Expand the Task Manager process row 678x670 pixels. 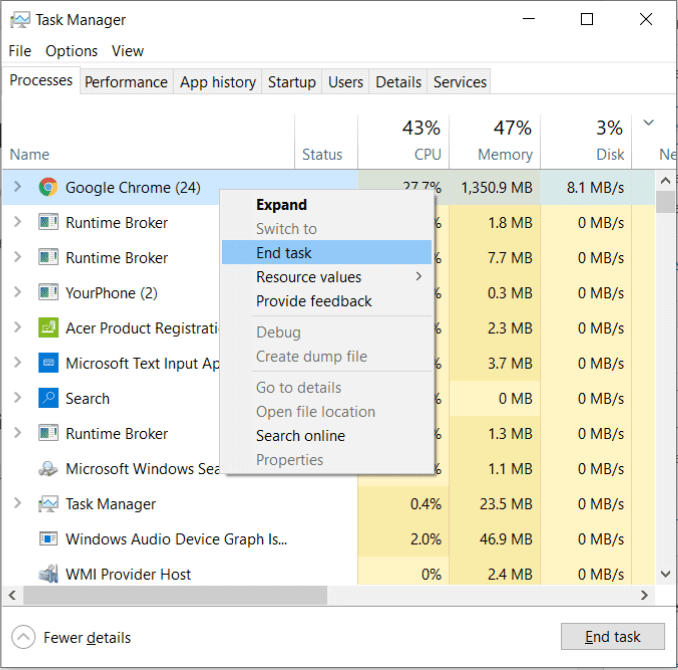pyautogui.click(x=17, y=504)
